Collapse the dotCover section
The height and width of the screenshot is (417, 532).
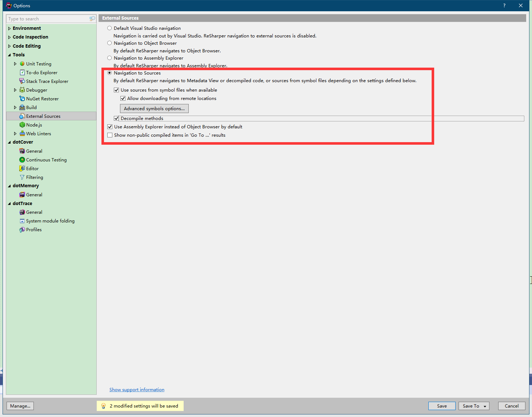[x=9, y=142]
